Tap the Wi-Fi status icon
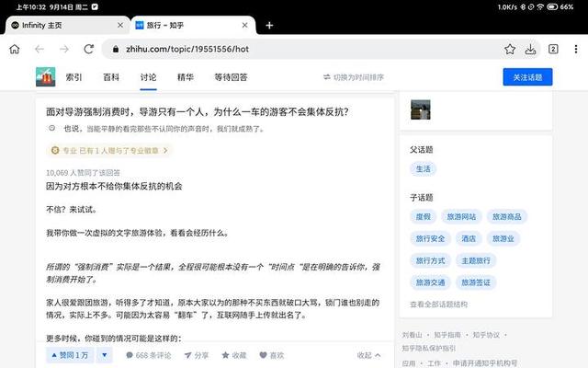 (x=540, y=6)
